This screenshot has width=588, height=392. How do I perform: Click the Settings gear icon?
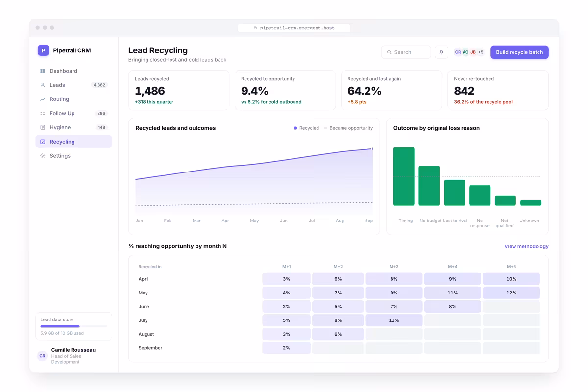[43, 156]
